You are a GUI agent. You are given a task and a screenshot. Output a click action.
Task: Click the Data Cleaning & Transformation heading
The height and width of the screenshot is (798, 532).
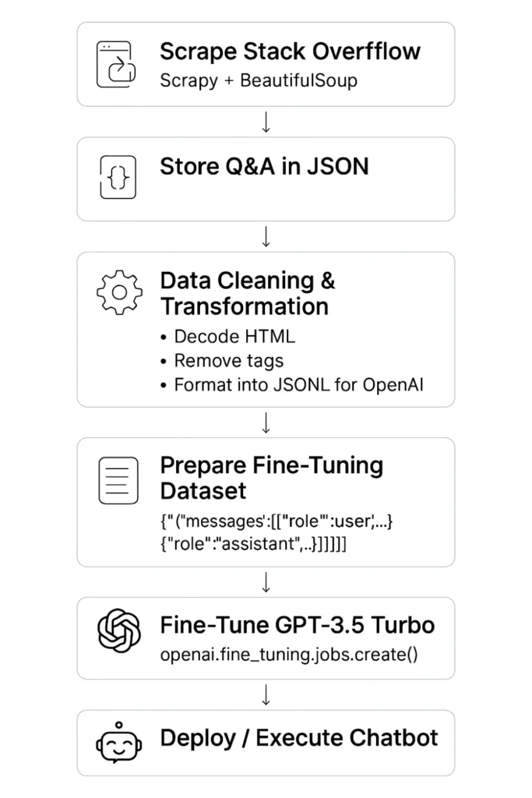pyautogui.click(x=248, y=293)
